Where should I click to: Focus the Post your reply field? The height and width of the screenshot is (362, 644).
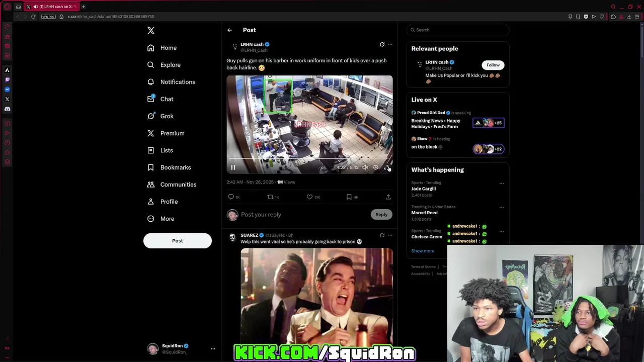click(x=304, y=215)
